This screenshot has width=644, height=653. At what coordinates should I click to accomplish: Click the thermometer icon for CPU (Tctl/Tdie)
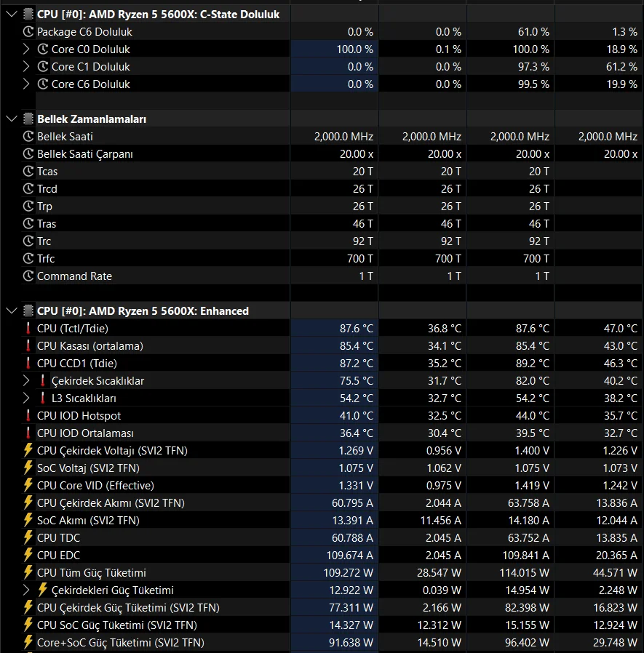point(28,329)
